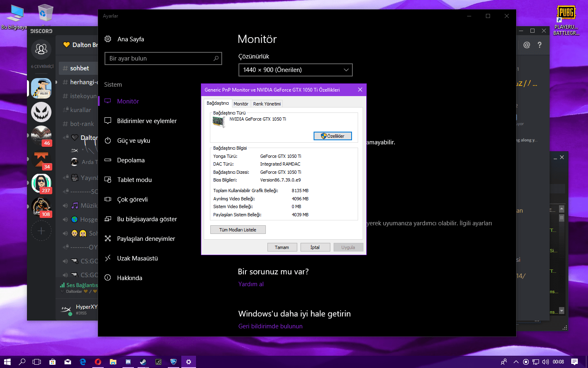Open the evil grin face server in Discord

pos(41,112)
